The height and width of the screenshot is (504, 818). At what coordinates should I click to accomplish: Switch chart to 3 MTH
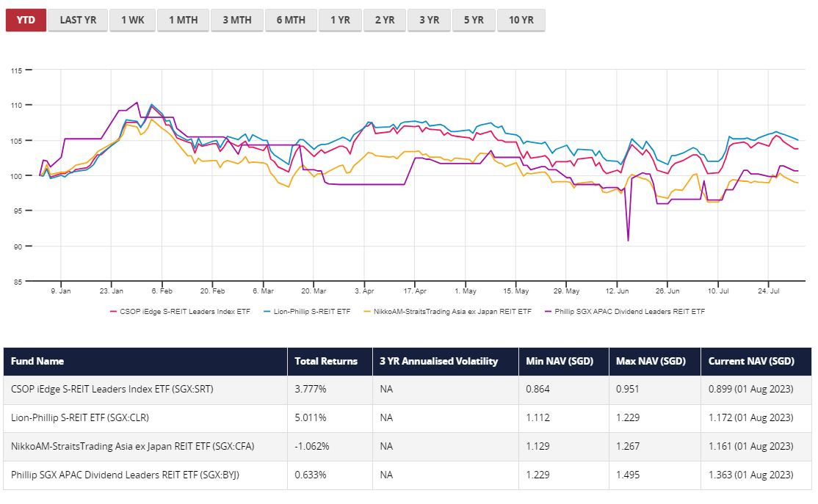click(237, 21)
